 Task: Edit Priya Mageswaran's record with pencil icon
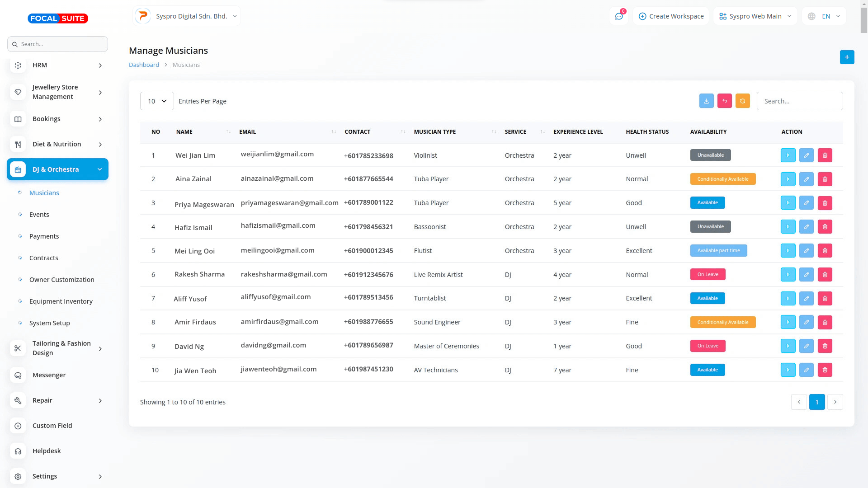pyautogui.click(x=806, y=203)
